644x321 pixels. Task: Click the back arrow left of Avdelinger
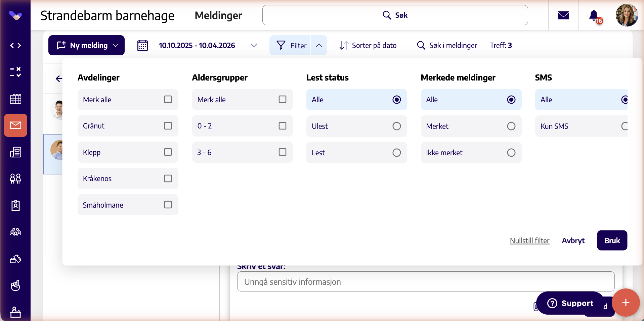pyautogui.click(x=59, y=78)
